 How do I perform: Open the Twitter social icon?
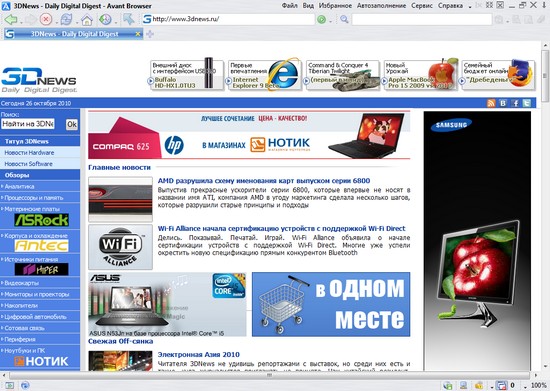pyautogui.click(x=526, y=103)
